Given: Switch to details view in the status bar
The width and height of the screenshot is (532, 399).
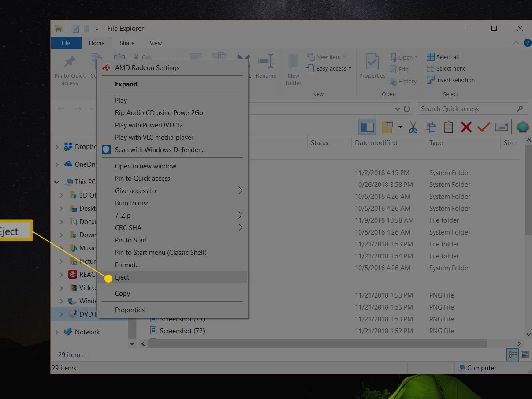Looking at the screenshot, I should [x=513, y=354].
